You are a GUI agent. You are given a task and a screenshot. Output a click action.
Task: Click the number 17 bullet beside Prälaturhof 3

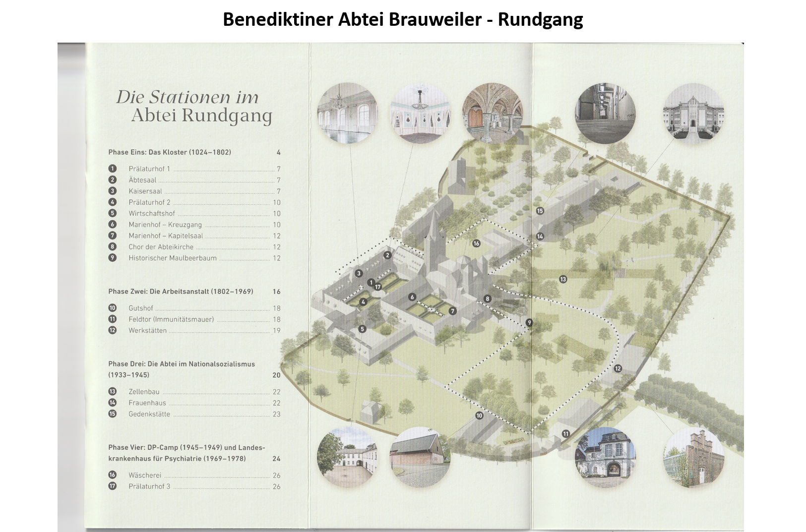[x=113, y=486]
